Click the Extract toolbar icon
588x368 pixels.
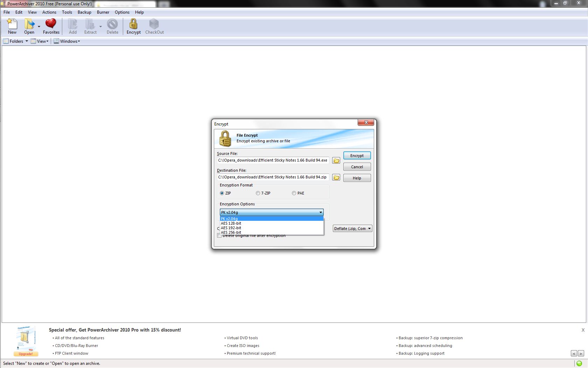pyautogui.click(x=90, y=26)
